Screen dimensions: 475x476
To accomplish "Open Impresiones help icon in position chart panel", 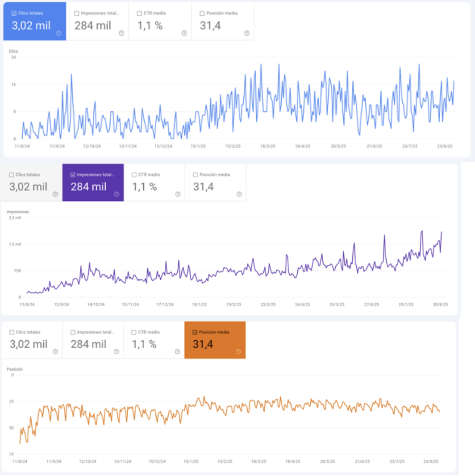I will click(x=116, y=352).
